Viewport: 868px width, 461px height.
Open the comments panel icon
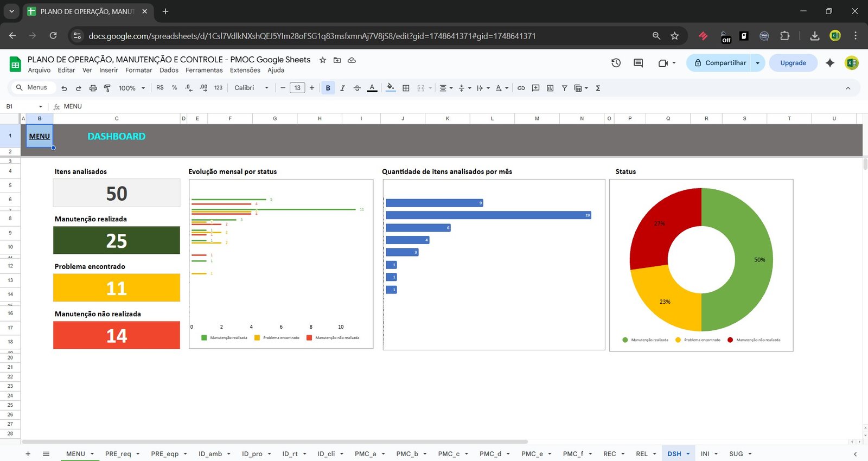tap(638, 63)
